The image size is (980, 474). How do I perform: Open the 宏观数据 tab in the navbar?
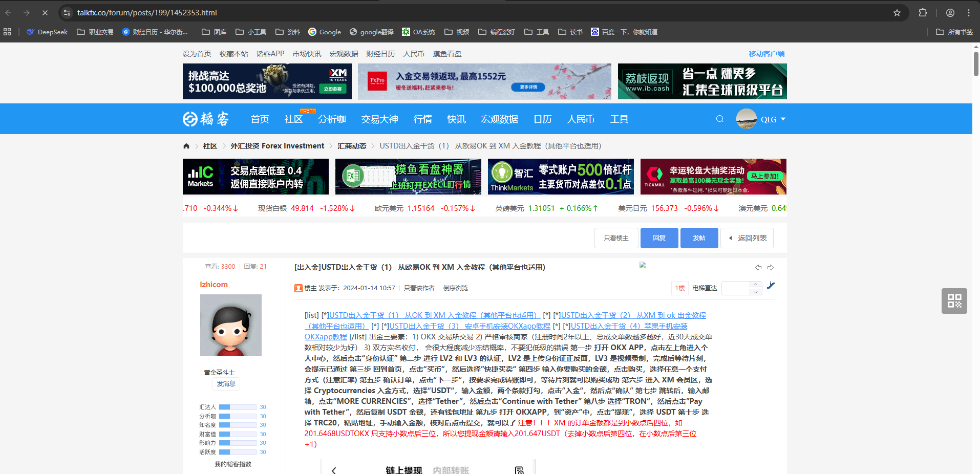point(499,119)
